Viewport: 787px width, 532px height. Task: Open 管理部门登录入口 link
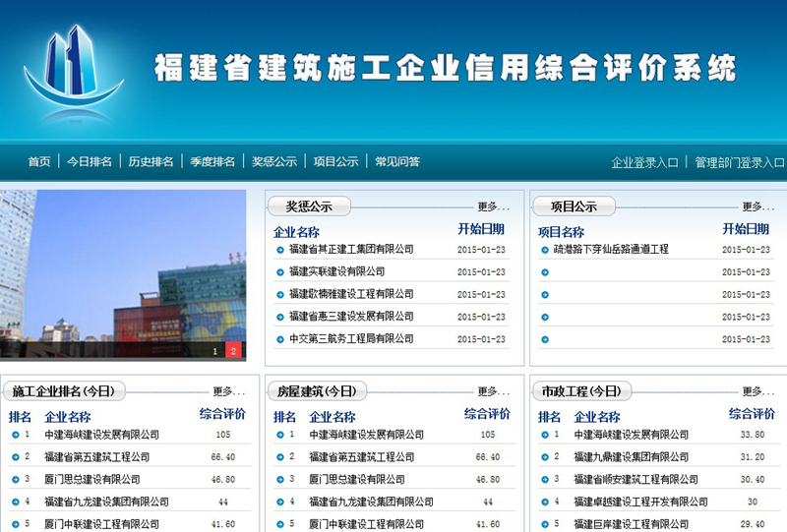tap(739, 163)
